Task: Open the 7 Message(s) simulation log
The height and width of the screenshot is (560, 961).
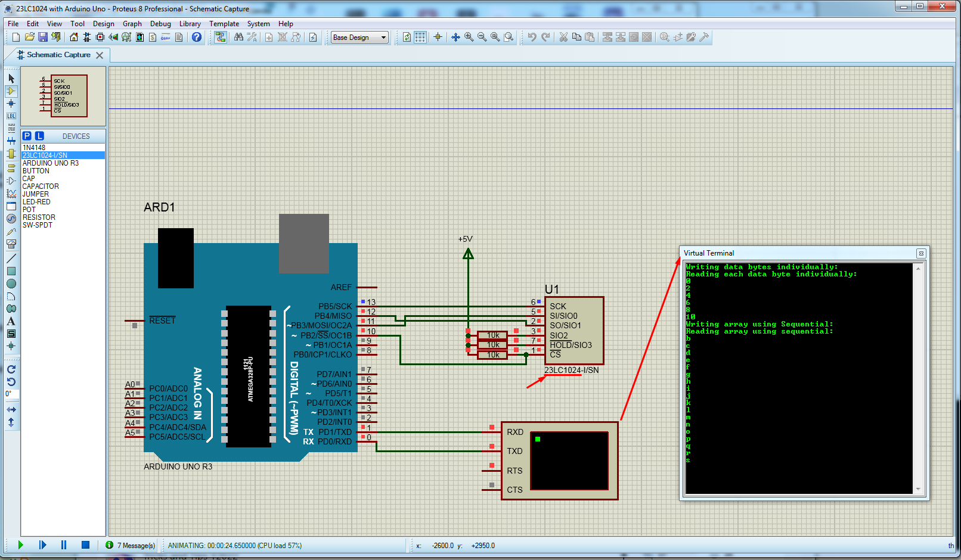Action: (x=131, y=545)
